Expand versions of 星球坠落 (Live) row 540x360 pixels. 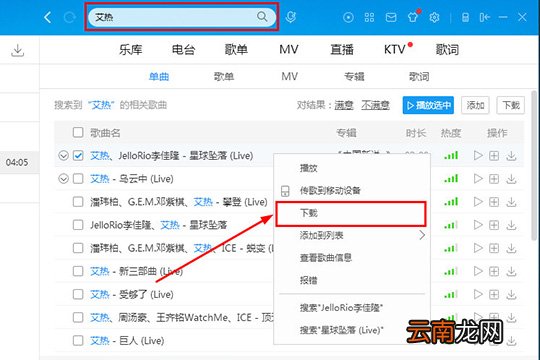63,156
